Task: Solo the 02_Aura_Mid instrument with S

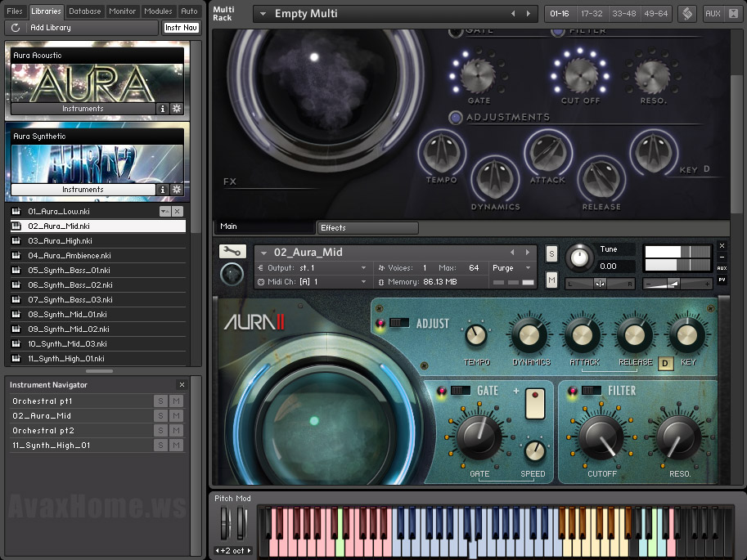Action: (x=551, y=253)
